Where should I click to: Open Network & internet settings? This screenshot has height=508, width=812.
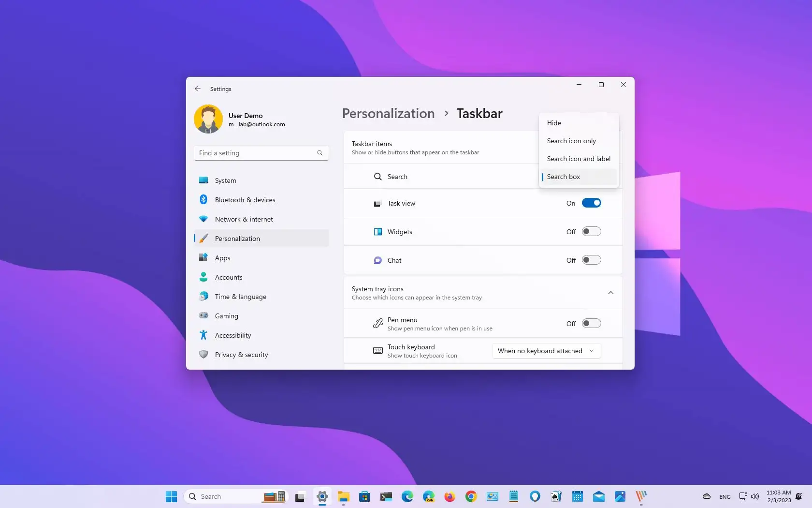pos(244,219)
